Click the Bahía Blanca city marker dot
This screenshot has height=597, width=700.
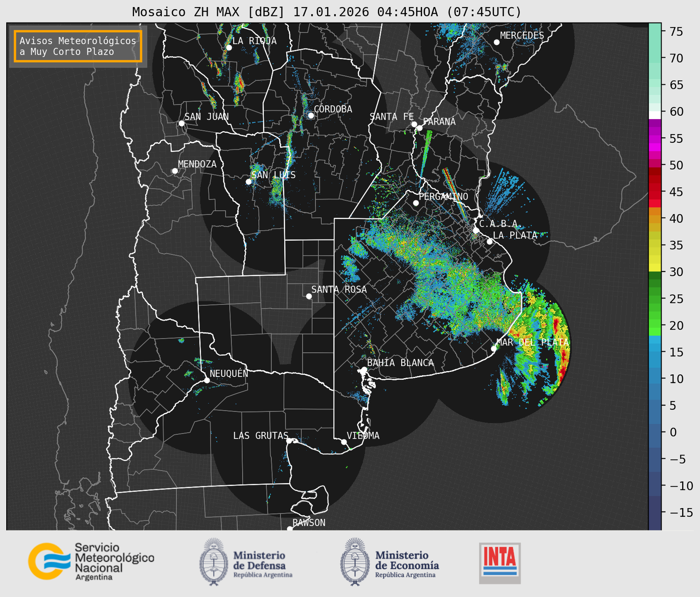pyautogui.click(x=364, y=369)
